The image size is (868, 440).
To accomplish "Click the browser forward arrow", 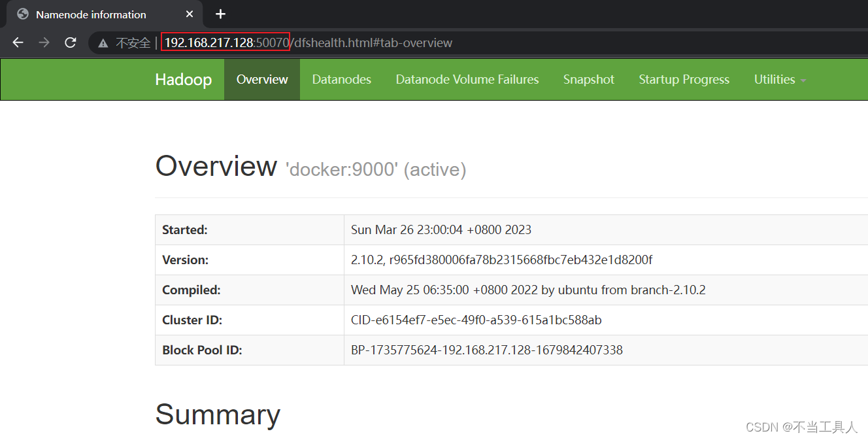I will [44, 42].
